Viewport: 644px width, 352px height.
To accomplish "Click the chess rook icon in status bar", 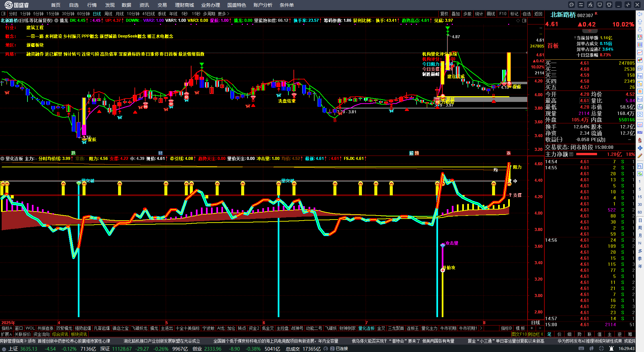I will click(x=611, y=349).
